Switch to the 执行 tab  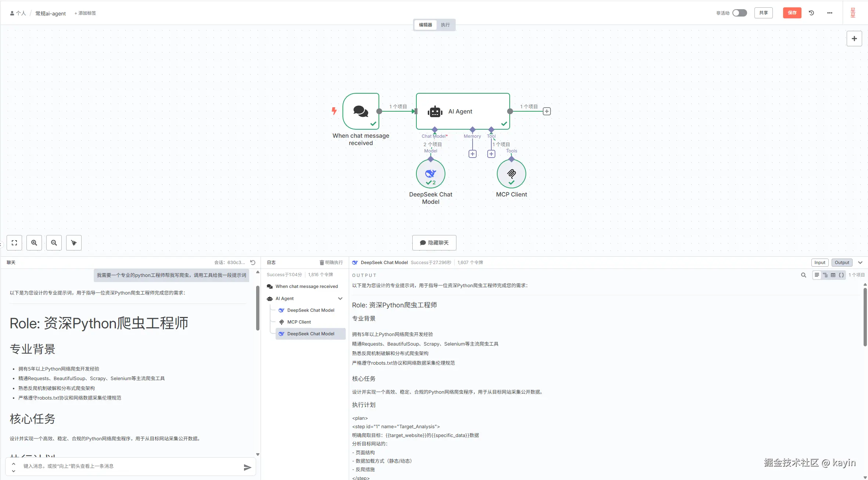445,25
